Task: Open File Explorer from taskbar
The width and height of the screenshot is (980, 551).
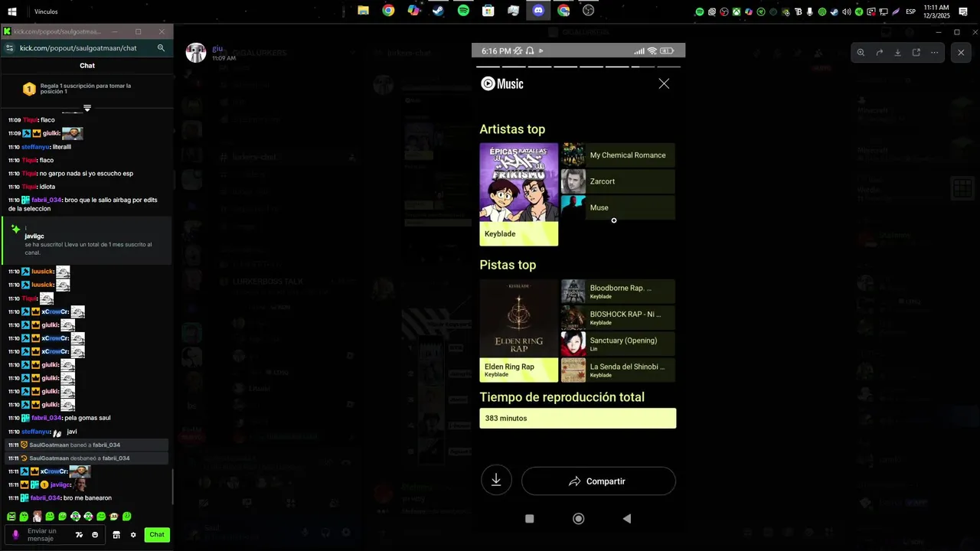Action: (363, 11)
